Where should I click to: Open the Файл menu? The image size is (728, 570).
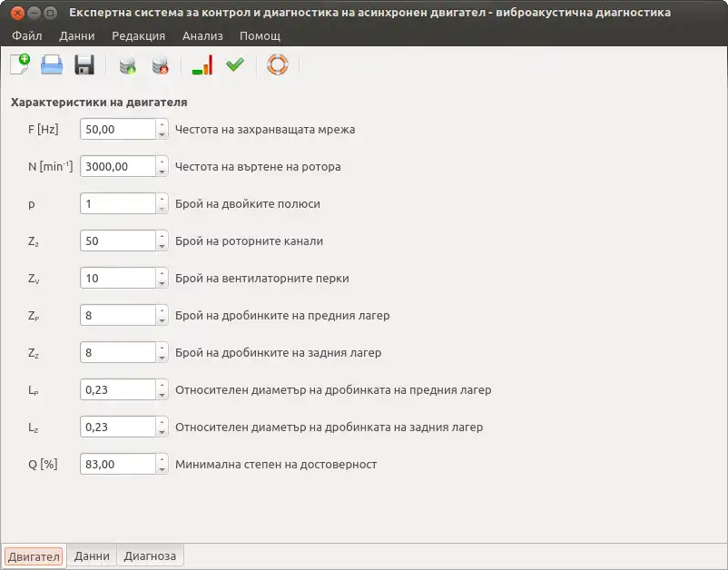pyautogui.click(x=27, y=35)
